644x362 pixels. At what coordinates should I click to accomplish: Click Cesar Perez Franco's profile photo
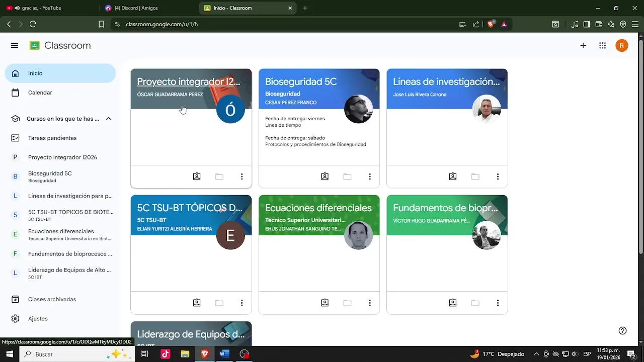click(358, 109)
